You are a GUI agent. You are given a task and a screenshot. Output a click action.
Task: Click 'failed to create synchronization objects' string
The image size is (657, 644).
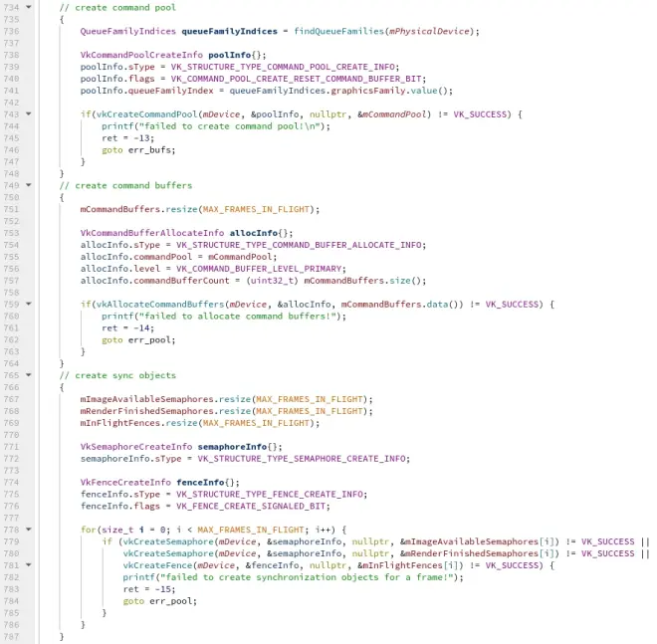(x=310, y=577)
